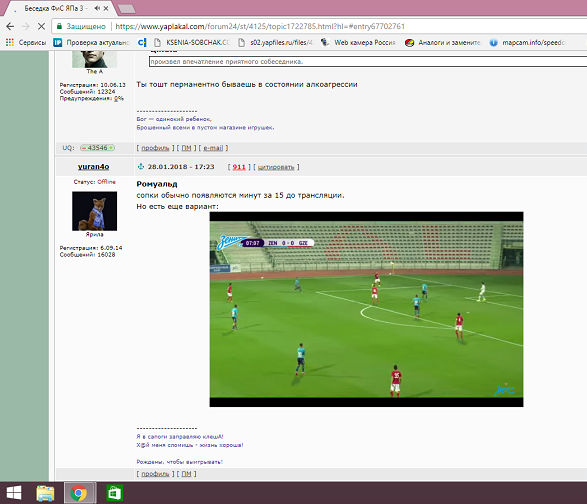
Task: Click цитировать to quote the post
Action: click(276, 167)
